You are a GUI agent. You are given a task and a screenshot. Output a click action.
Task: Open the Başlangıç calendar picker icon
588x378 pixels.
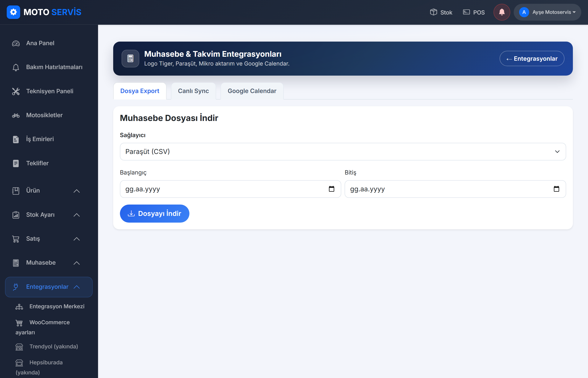click(x=332, y=189)
